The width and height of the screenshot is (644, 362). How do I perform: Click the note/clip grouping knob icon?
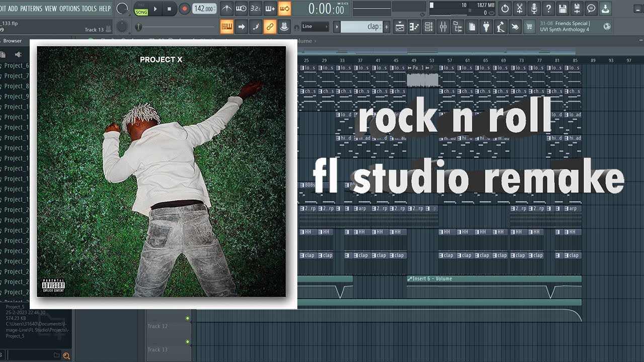click(284, 27)
